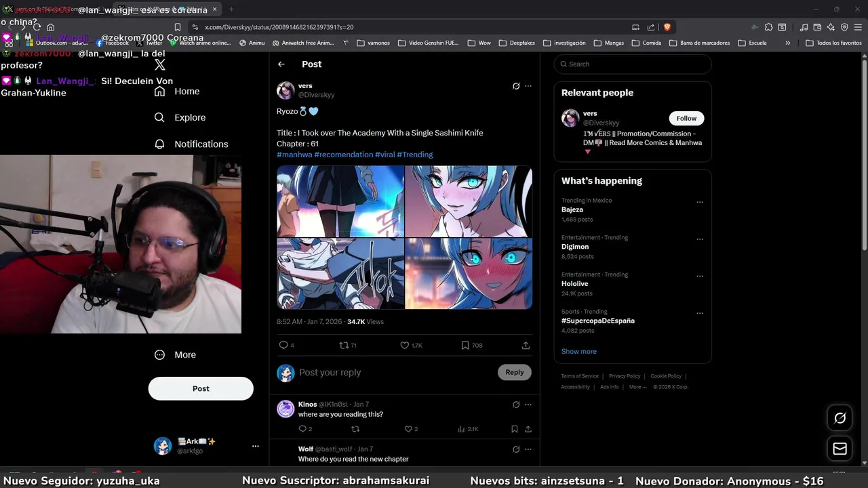This screenshot has height=488, width=868.
Task: Open the more options menu on vers's post
Action: coord(528,86)
